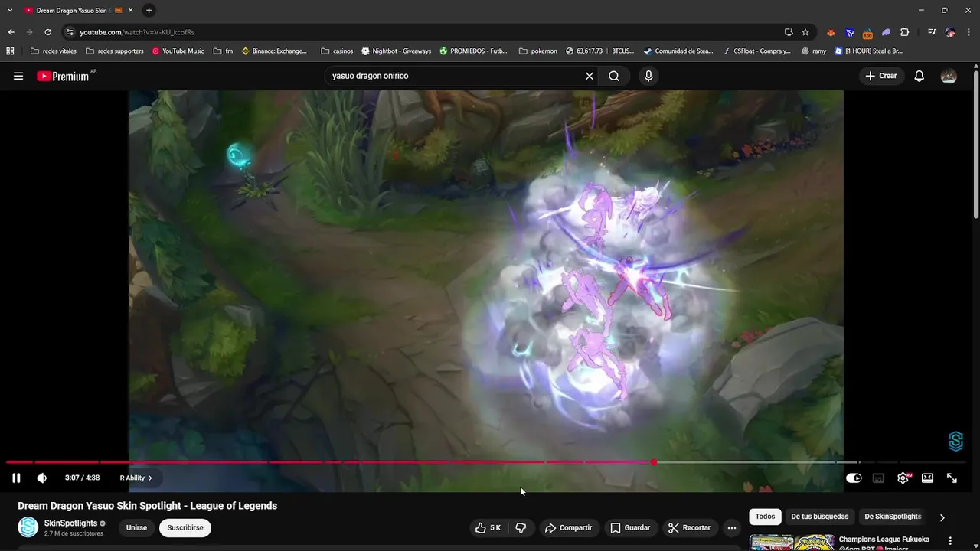Open the fm bookmark folder
This screenshot has height=551, width=980.
click(x=224, y=51)
